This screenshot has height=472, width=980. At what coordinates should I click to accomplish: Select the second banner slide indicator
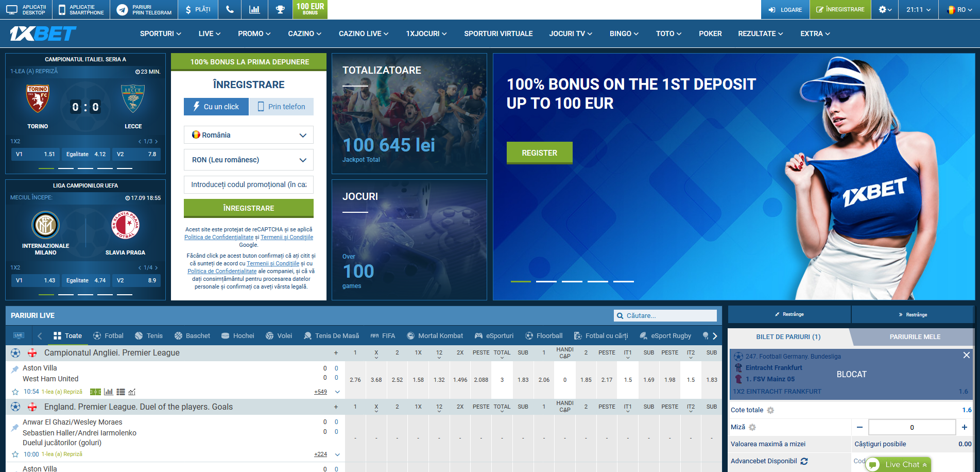tap(546, 281)
